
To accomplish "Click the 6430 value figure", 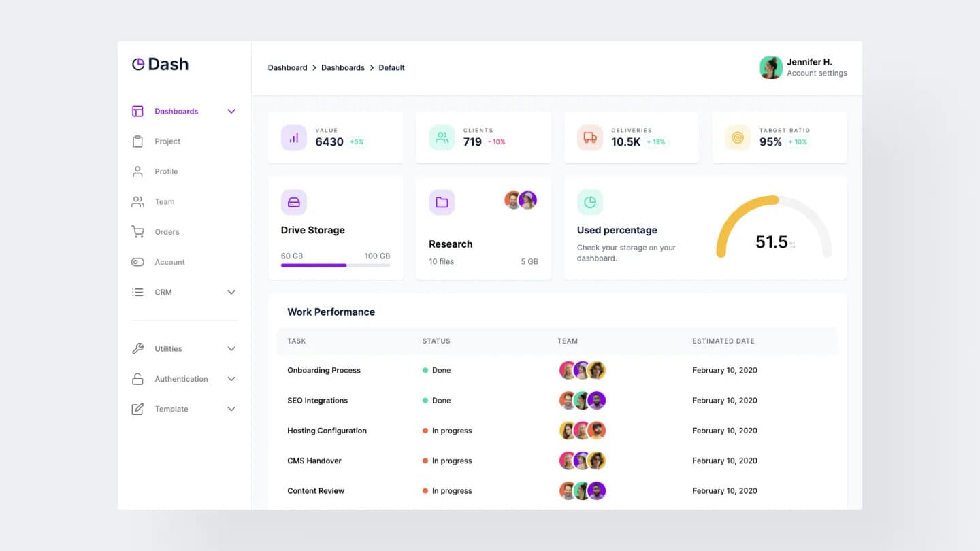I will tap(329, 141).
